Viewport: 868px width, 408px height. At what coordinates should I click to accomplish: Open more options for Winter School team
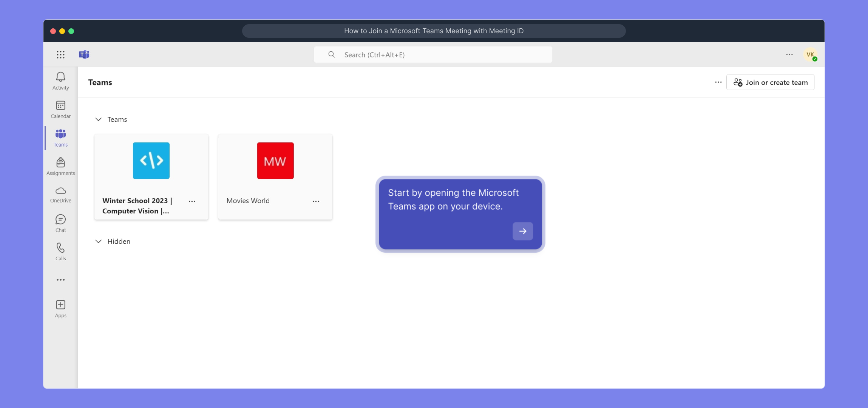(192, 201)
